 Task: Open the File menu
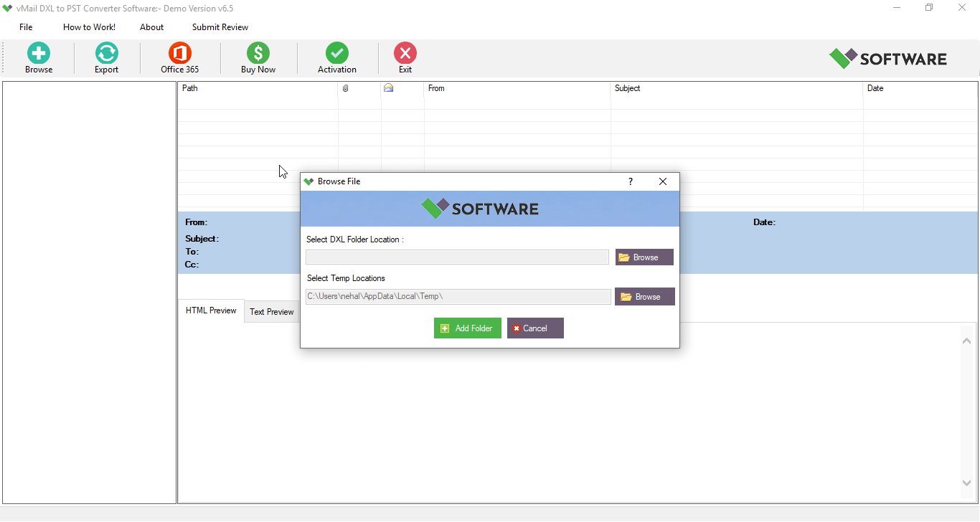[26, 27]
